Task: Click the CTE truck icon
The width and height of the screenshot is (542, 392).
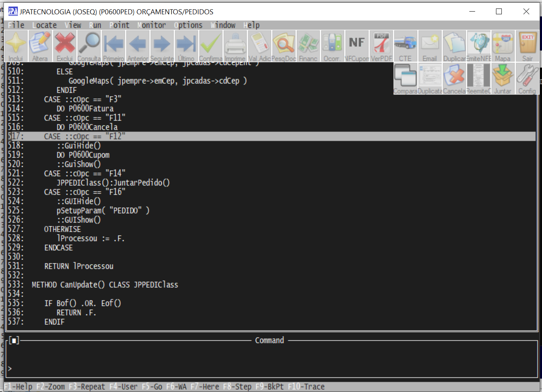Action: click(405, 46)
